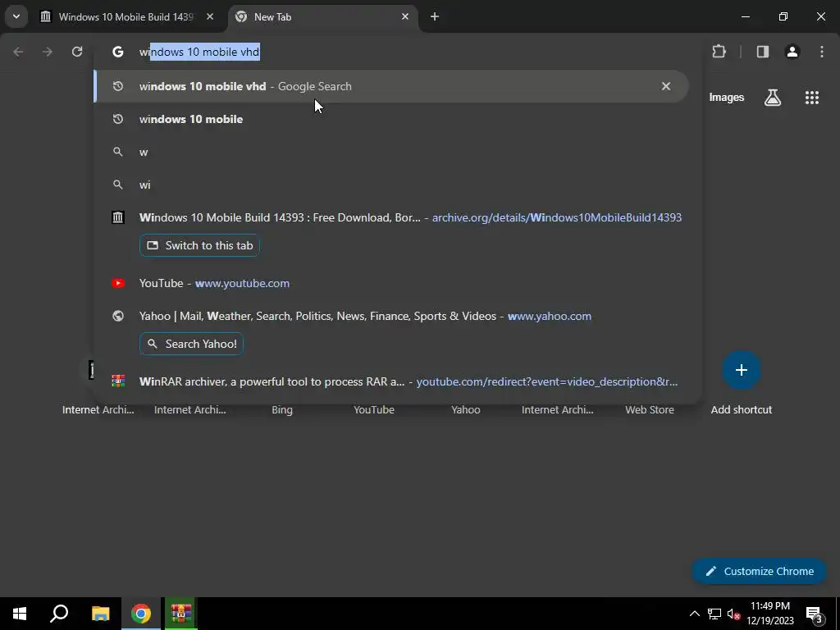Open the taskbar clock and date

pos(769,614)
